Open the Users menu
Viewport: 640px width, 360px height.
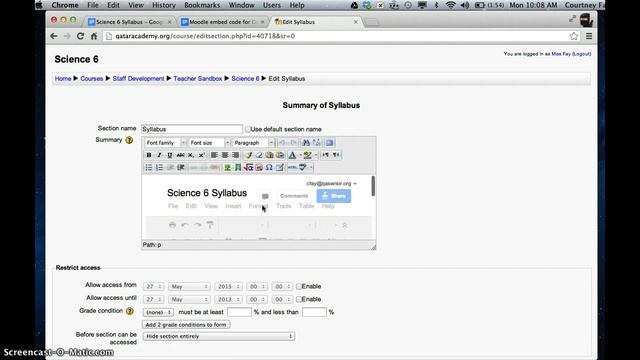[x=271, y=5]
